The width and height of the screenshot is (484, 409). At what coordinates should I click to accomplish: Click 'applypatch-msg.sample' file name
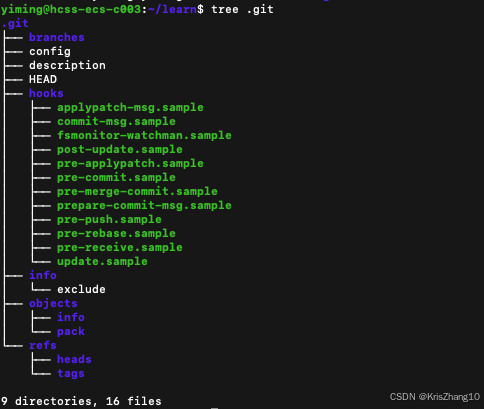[130, 108]
